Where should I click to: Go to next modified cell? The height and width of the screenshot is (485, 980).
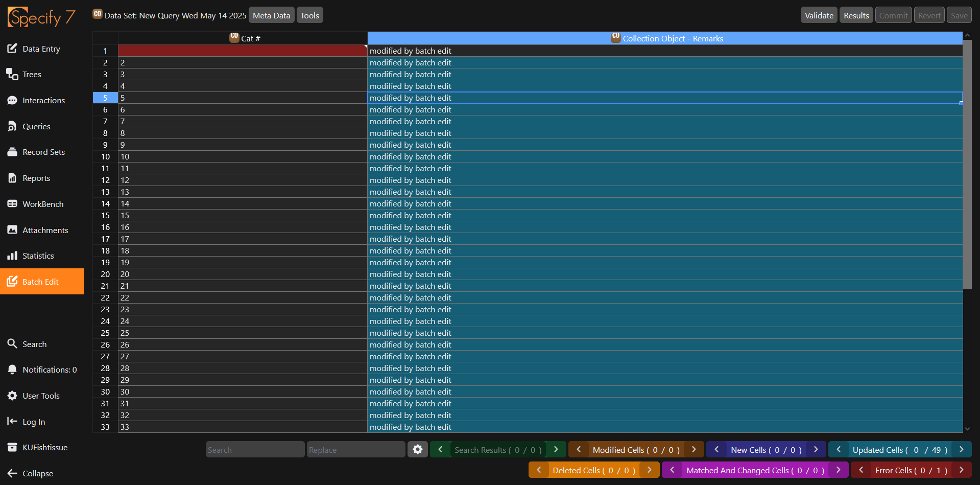click(694, 449)
